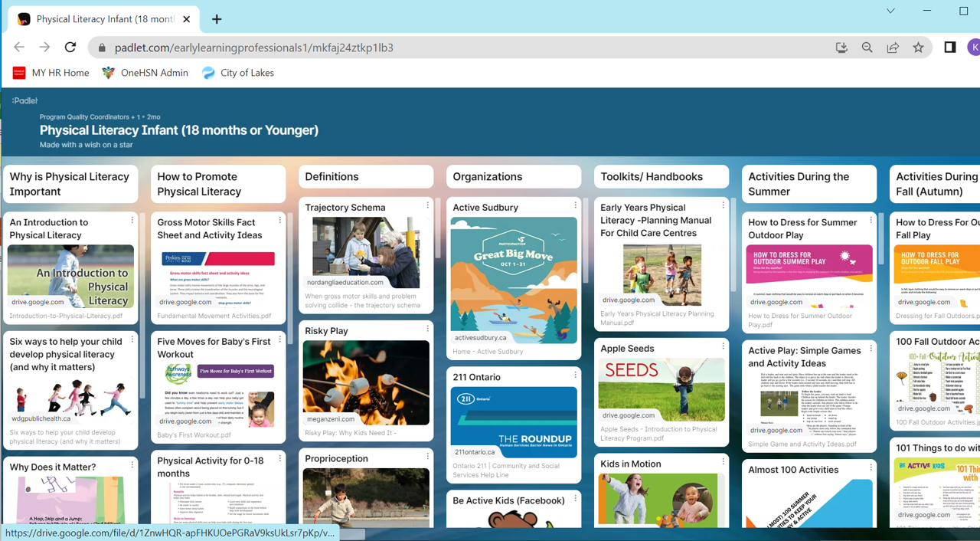Open three-dot menu on Active Sudbury post
Image resolution: width=980 pixels, height=541 pixels.
click(x=575, y=205)
